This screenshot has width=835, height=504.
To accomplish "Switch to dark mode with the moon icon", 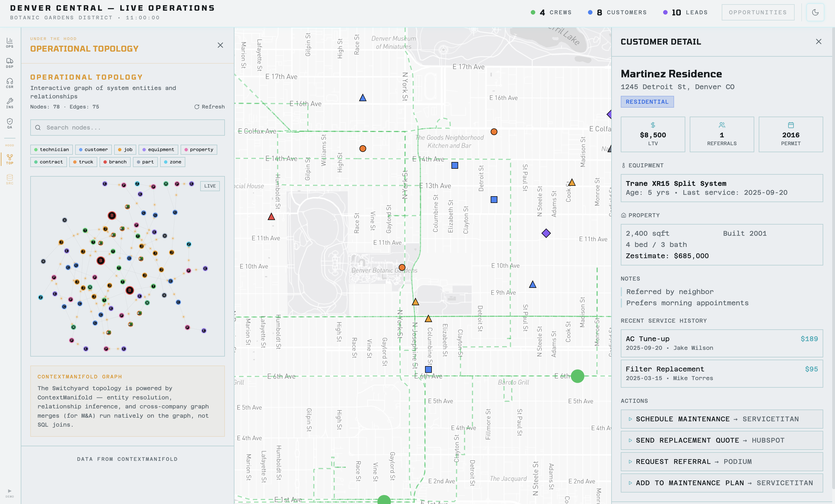I will click(816, 12).
